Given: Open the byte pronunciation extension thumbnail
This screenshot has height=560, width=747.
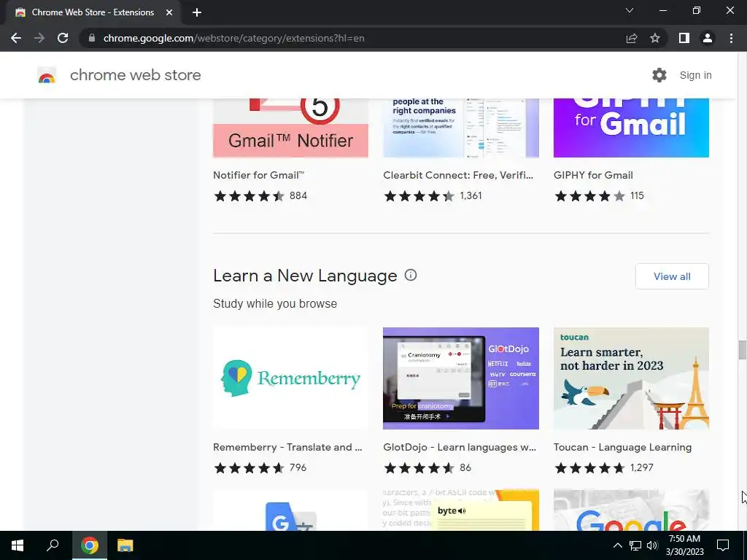Looking at the screenshot, I should point(461,510).
